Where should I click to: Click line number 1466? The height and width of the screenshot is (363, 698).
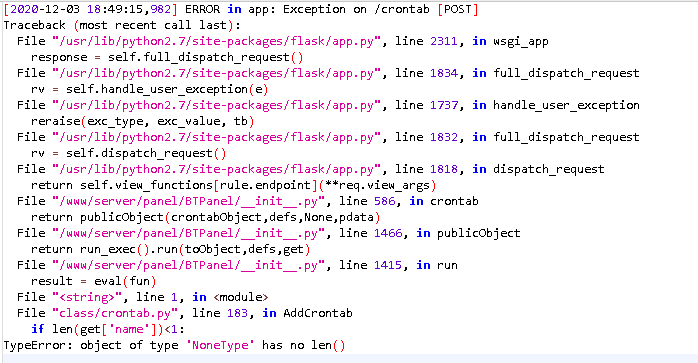click(x=388, y=234)
